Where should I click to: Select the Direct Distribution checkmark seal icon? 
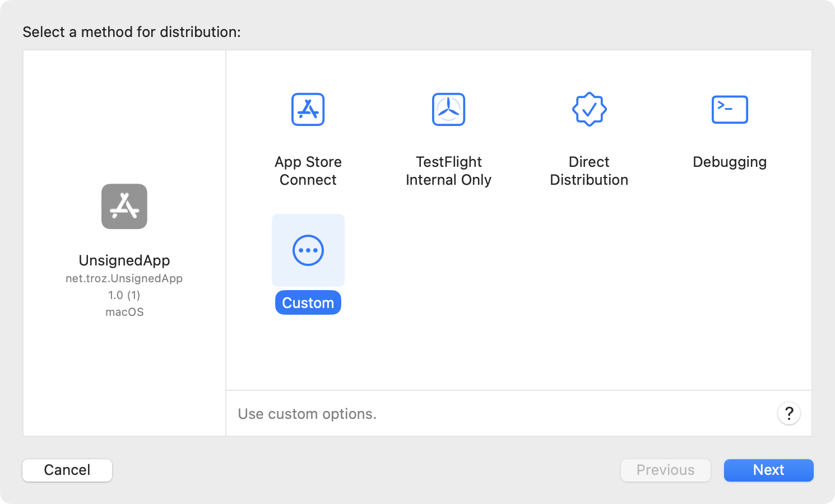588,109
